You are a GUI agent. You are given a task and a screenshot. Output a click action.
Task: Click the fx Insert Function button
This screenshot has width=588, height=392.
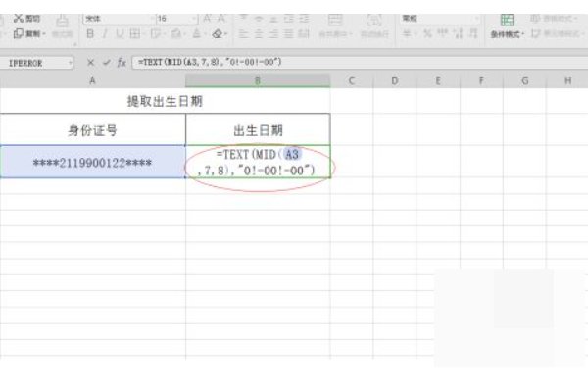pyautogui.click(x=122, y=63)
